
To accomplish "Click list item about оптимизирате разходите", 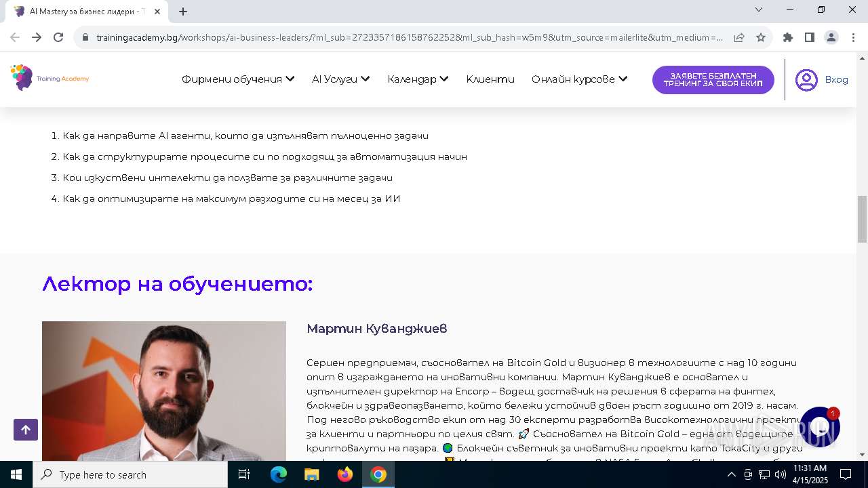I will 231,199.
